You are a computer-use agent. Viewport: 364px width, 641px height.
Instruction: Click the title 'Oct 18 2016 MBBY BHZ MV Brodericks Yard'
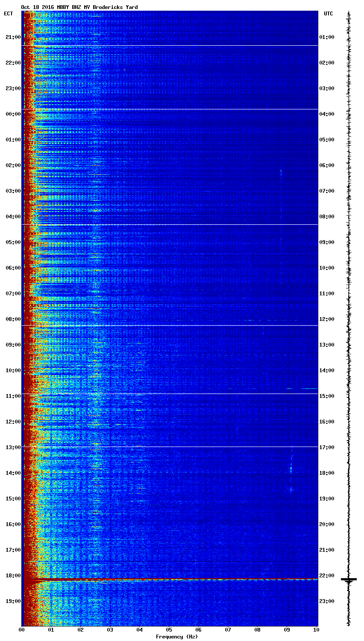pyautogui.click(x=79, y=7)
